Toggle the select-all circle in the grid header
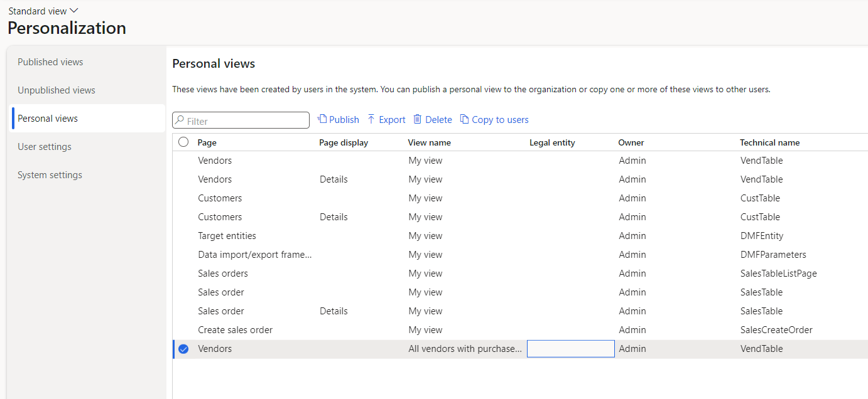 tap(183, 142)
